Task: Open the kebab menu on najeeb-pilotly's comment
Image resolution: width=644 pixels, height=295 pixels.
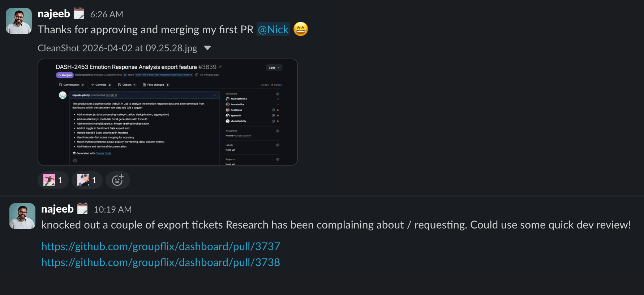Action: [x=215, y=95]
